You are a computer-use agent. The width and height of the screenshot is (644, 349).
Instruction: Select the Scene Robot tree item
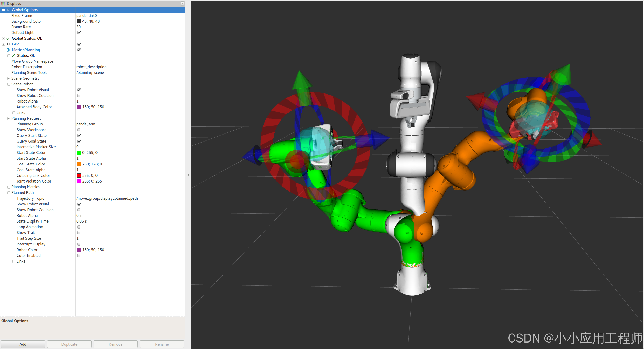[x=22, y=84]
